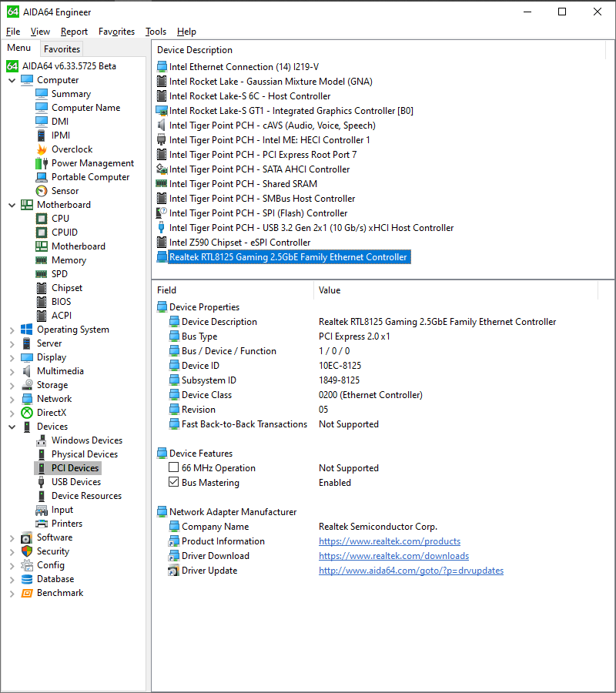Open the Tools menu
Image resolution: width=616 pixels, height=693 pixels.
(156, 32)
